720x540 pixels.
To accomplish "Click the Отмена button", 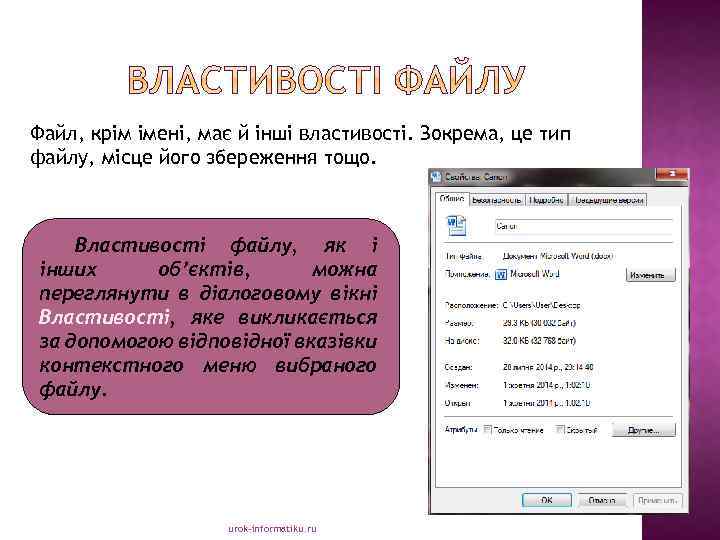I will [x=602, y=500].
